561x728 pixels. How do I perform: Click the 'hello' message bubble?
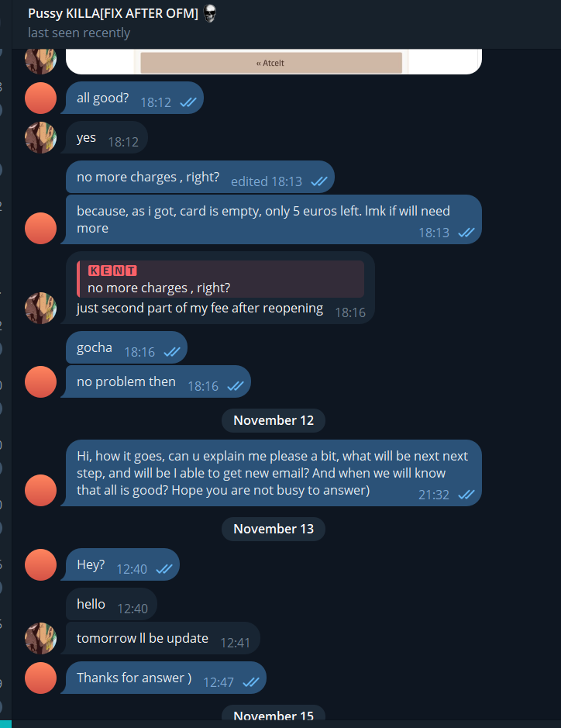pyautogui.click(x=112, y=604)
